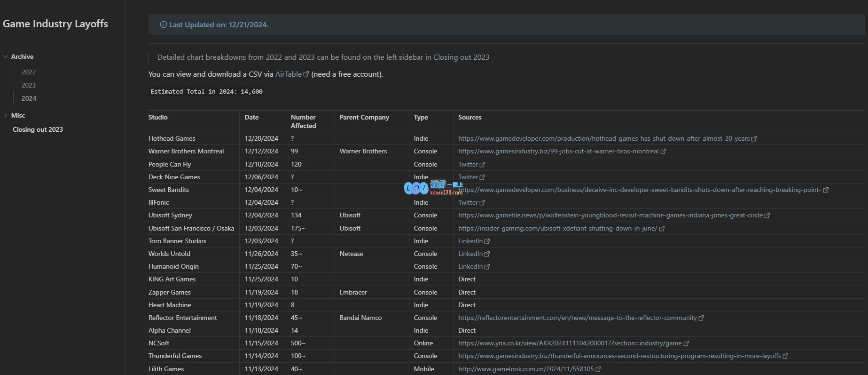
Task: Click the Studio column header
Action: (158, 117)
